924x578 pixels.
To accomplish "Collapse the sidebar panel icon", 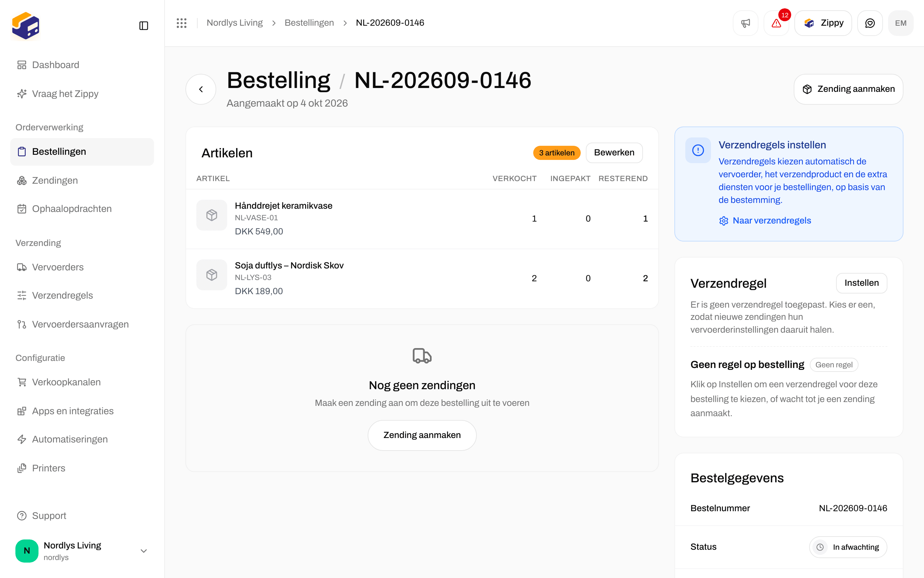I will point(143,26).
